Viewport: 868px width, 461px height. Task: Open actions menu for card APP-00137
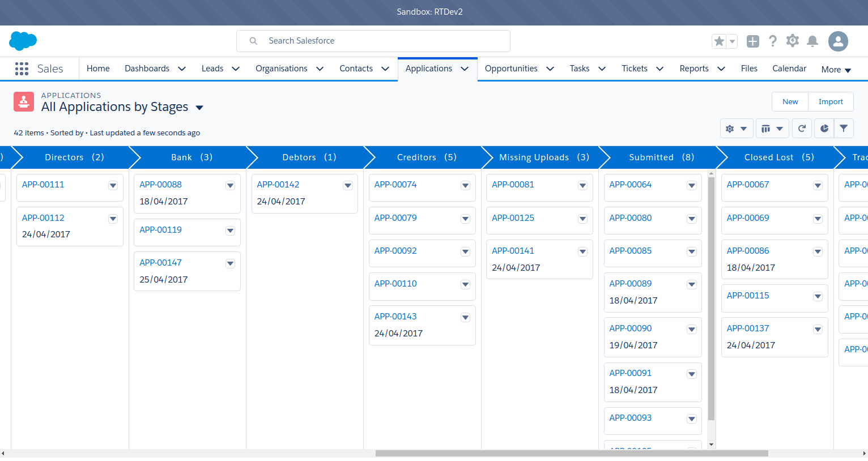click(818, 329)
